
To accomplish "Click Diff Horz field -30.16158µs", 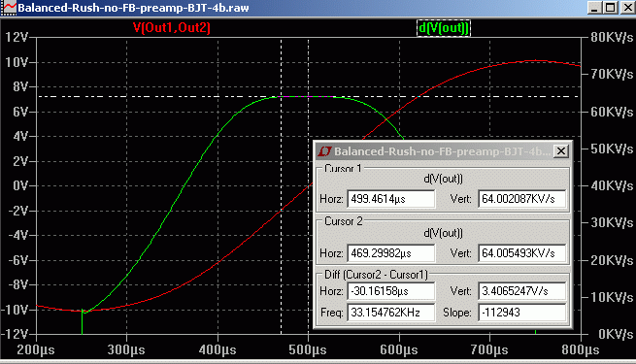I will [x=391, y=291].
